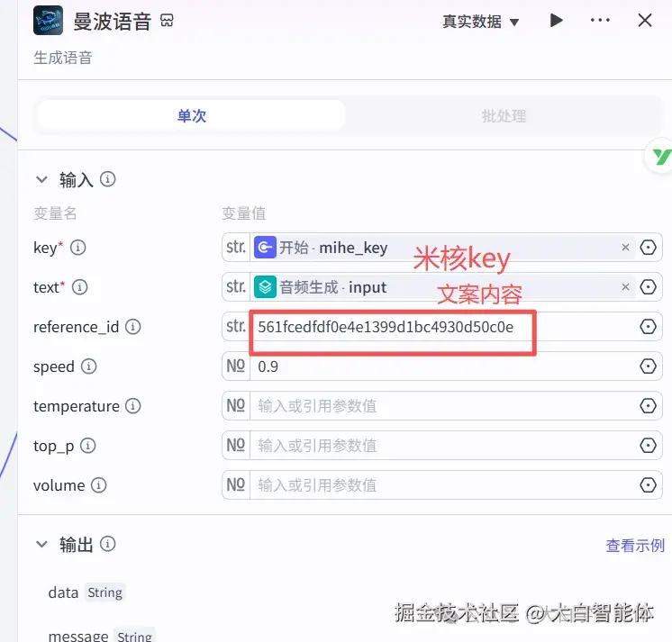Screen dimensions: 672x642
Task: Click the blue 开始 node icon in key value
Action: pyautogui.click(x=265, y=248)
